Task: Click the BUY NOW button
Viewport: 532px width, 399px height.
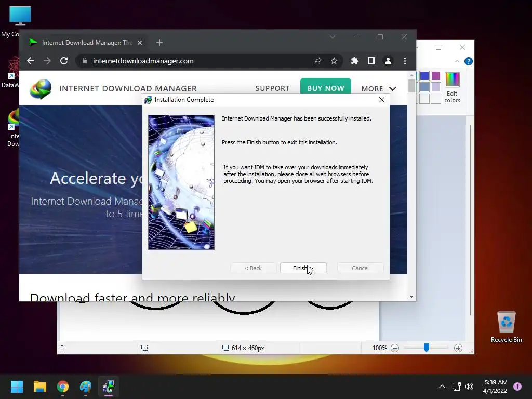Action: 326,88
